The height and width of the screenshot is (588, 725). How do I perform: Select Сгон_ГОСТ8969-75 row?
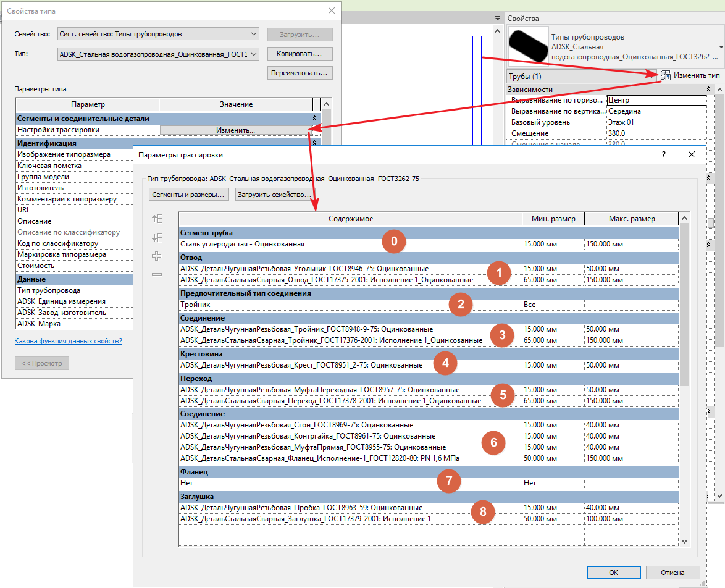pyautogui.click(x=429, y=425)
